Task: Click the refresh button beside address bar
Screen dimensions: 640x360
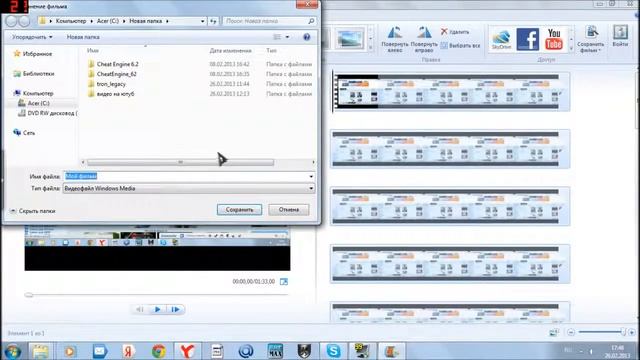Action: point(213,21)
